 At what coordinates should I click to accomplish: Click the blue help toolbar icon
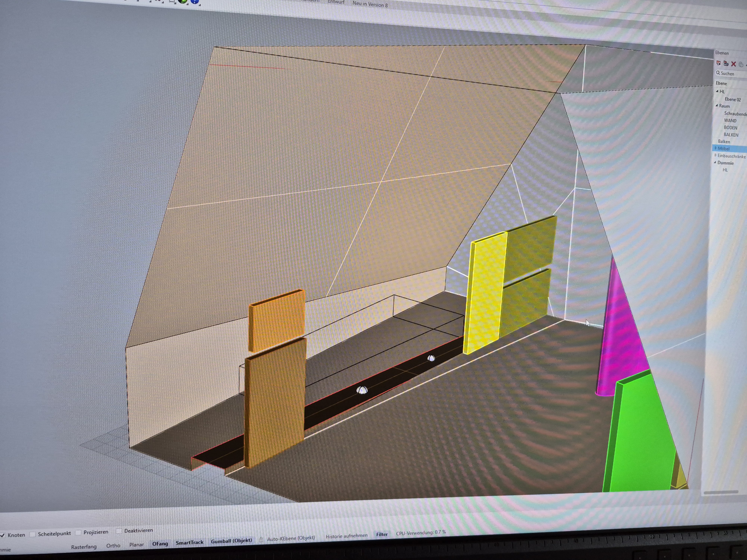coord(195,2)
